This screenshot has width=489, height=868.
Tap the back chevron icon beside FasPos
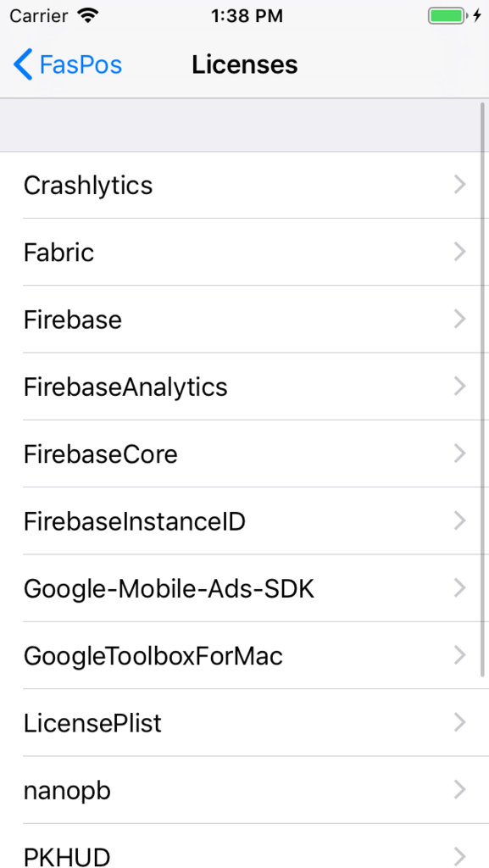coord(23,64)
